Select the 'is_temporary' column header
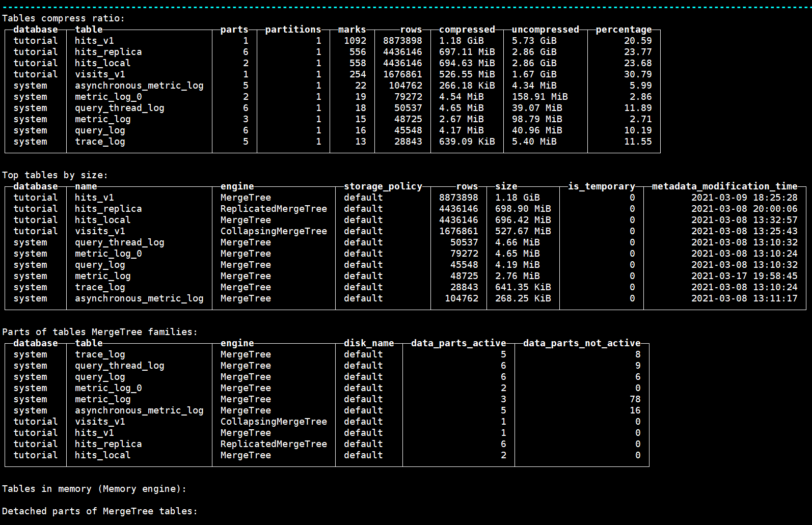 tap(602, 186)
